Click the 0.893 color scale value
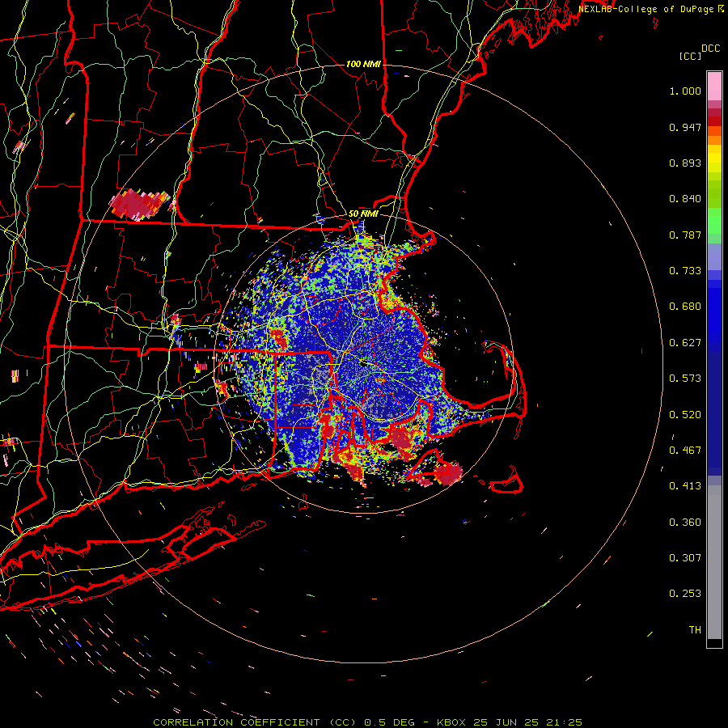This screenshot has height=728, width=728. pyautogui.click(x=685, y=163)
